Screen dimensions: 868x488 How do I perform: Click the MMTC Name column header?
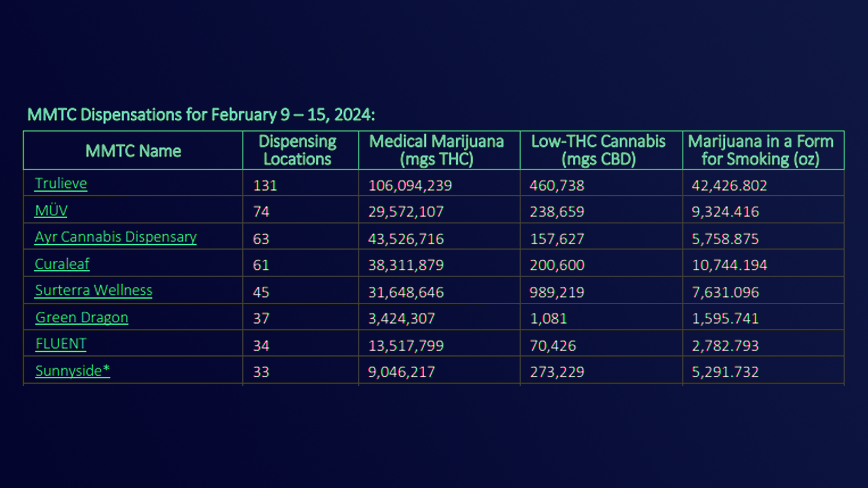point(133,151)
